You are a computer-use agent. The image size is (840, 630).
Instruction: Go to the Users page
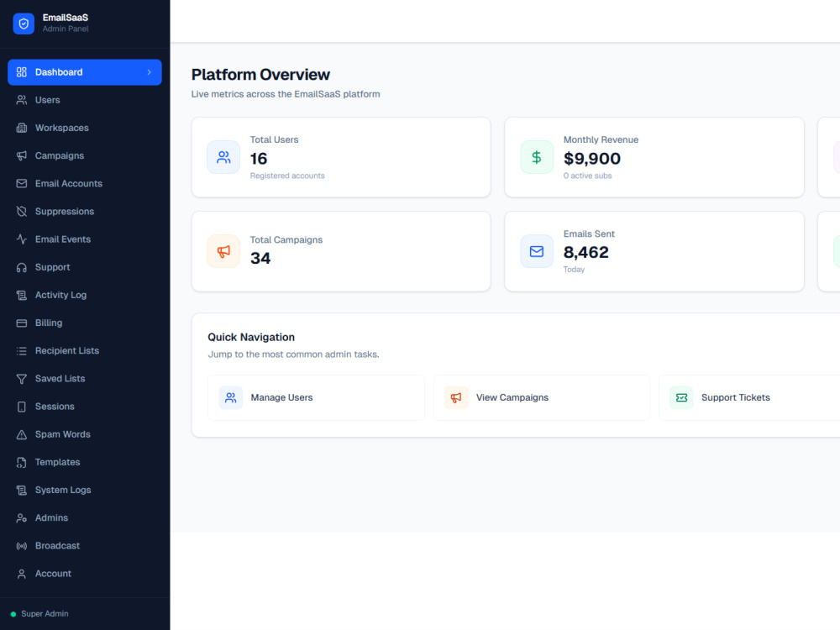(x=85, y=100)
